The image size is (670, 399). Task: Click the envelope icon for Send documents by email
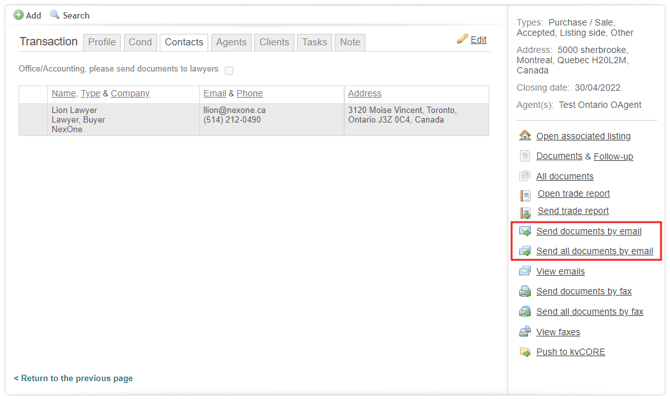pos(525,231)
